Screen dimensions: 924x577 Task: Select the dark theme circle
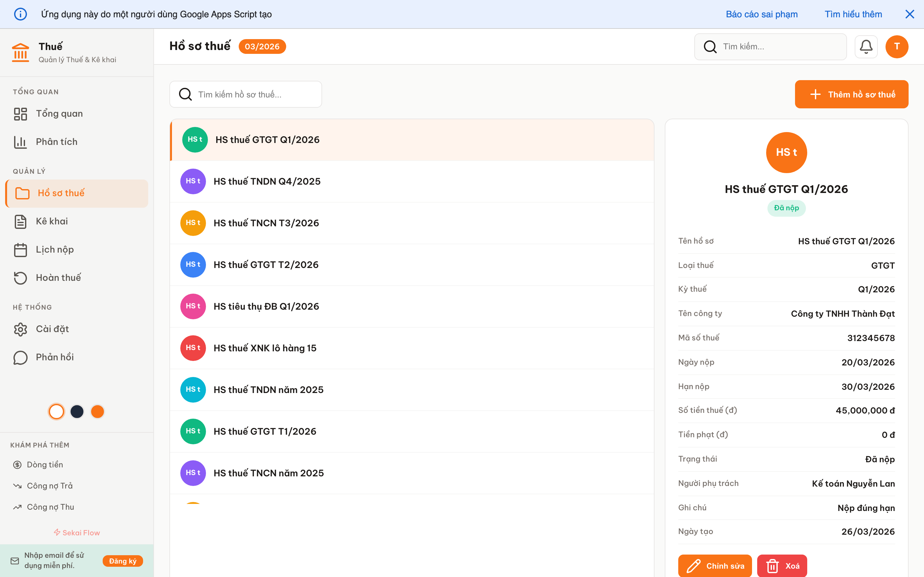[x=77, y=411]
